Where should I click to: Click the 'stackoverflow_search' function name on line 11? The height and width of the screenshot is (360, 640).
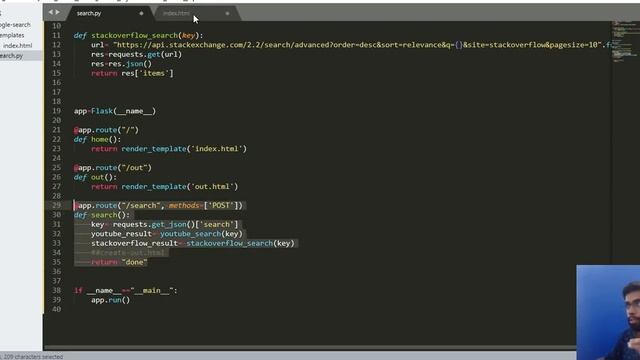134,36
